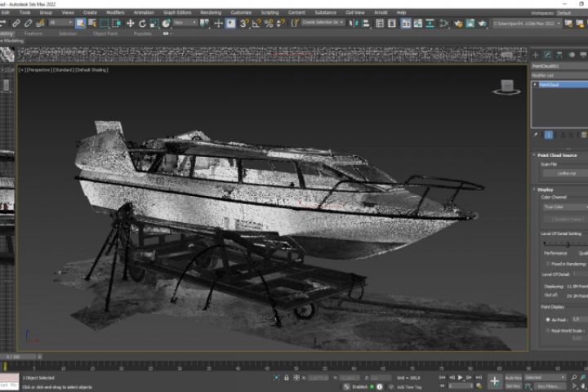Click the ViewCube in the viewport
The height and width of the screenshot is (392, 588).
point(508,86)
